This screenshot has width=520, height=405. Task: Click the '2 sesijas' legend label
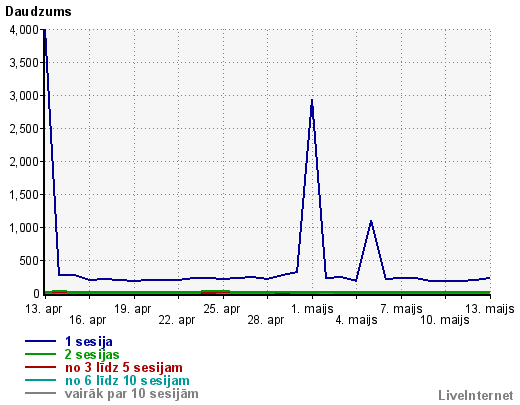tap(92, 355)
